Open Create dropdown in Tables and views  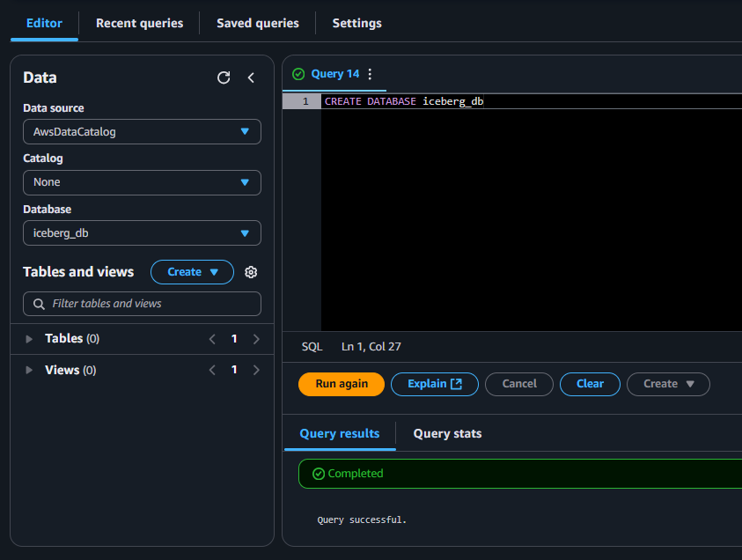(x=192, y=272)
